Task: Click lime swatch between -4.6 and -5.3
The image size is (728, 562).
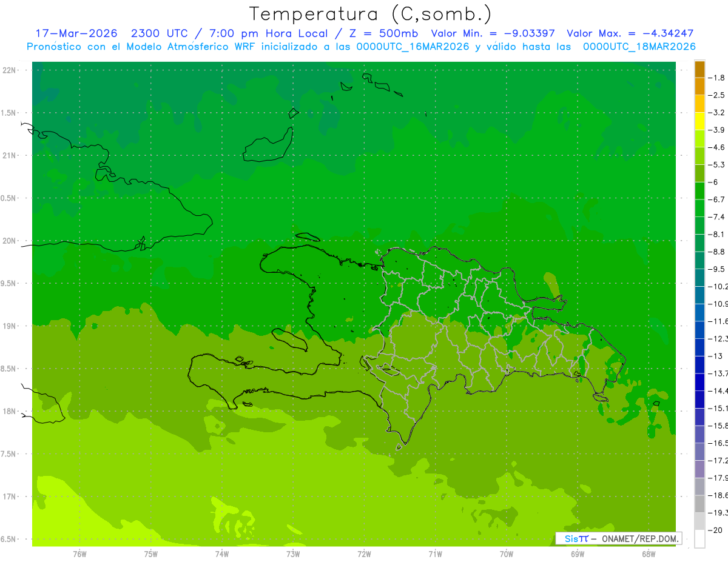Action: click(699, 156)
